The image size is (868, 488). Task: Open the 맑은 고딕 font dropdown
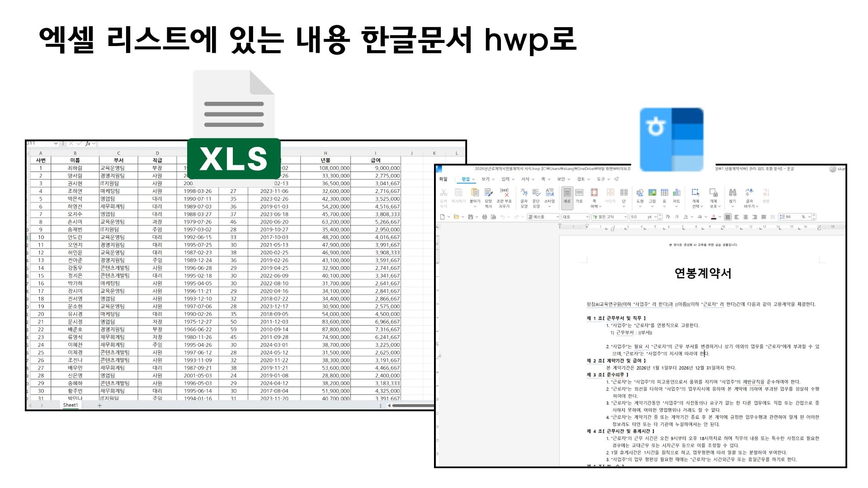[626, 217]
